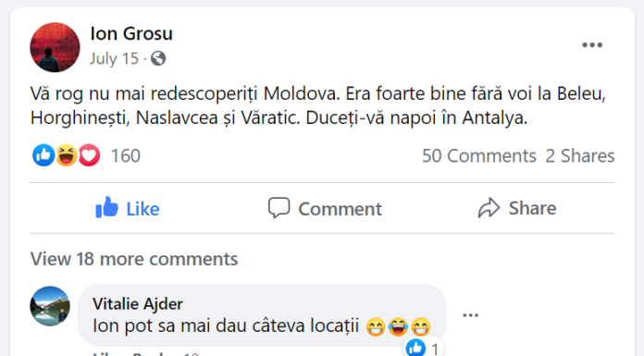644x356 pixels.
Task: Show the 160 reactions list
Action: (126, 156)
